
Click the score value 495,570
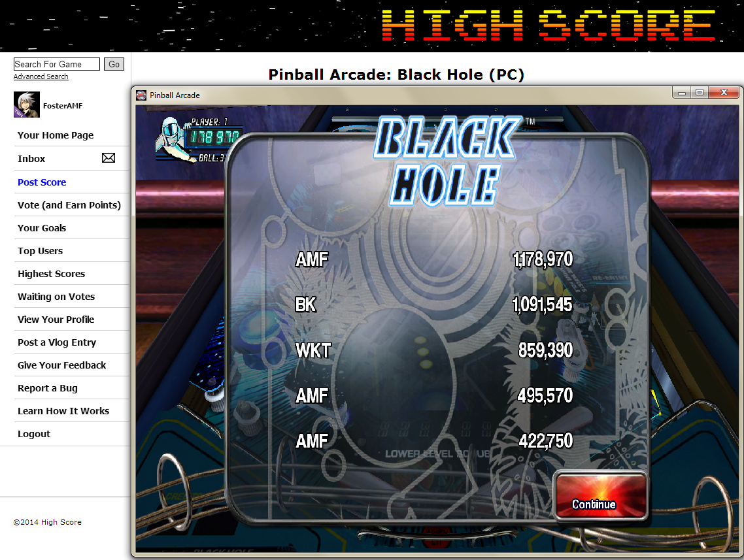tap(545, 396)
